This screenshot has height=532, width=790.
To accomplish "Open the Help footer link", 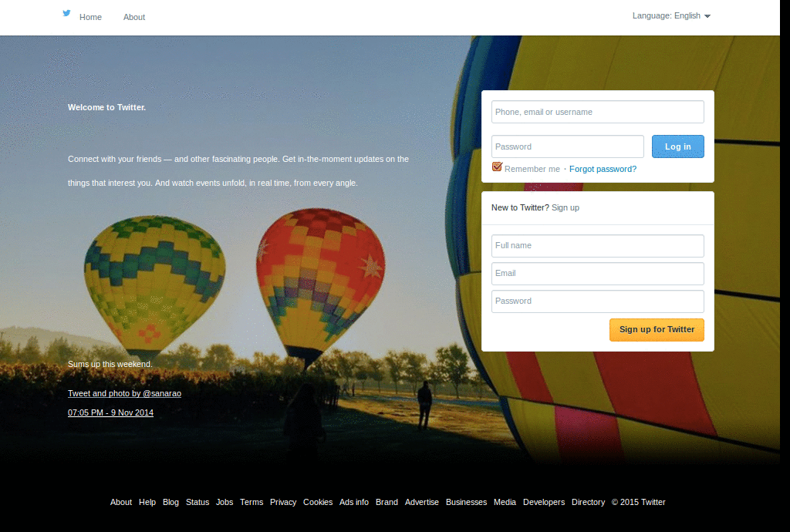I will tap(147, 502).
